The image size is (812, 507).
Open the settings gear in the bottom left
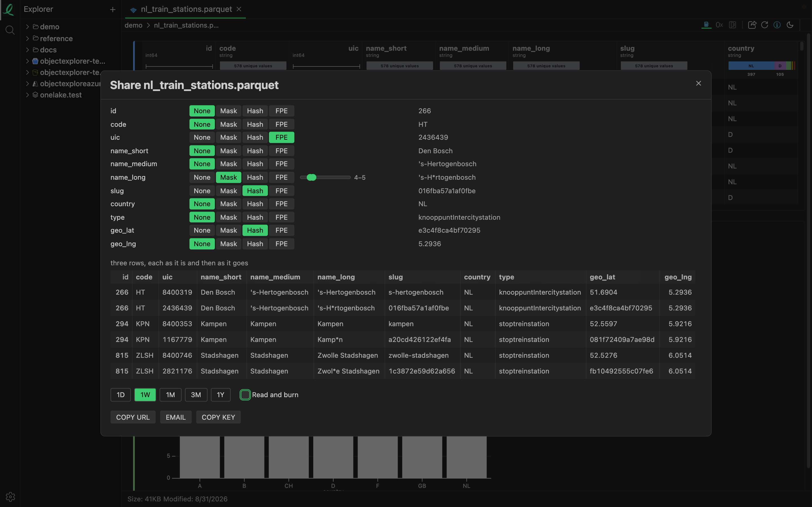pos(10,497)
